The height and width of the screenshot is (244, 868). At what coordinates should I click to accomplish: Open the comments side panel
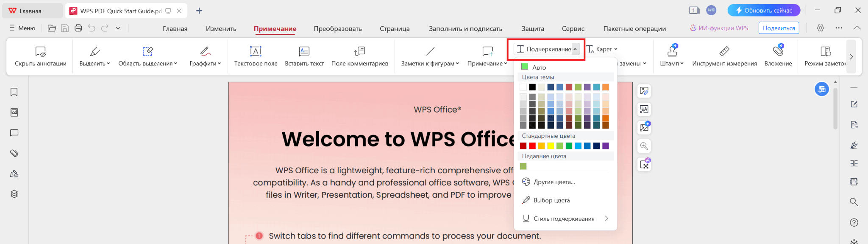14,133
